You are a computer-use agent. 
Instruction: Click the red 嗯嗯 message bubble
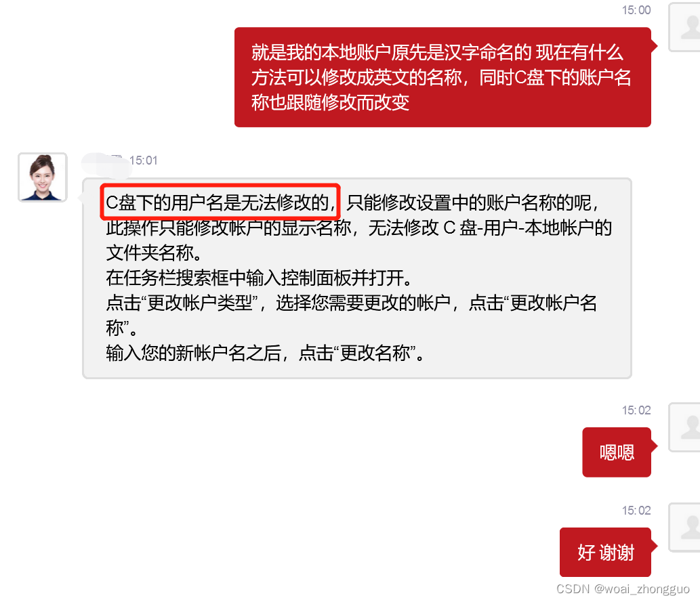click(x=617, y=452)
